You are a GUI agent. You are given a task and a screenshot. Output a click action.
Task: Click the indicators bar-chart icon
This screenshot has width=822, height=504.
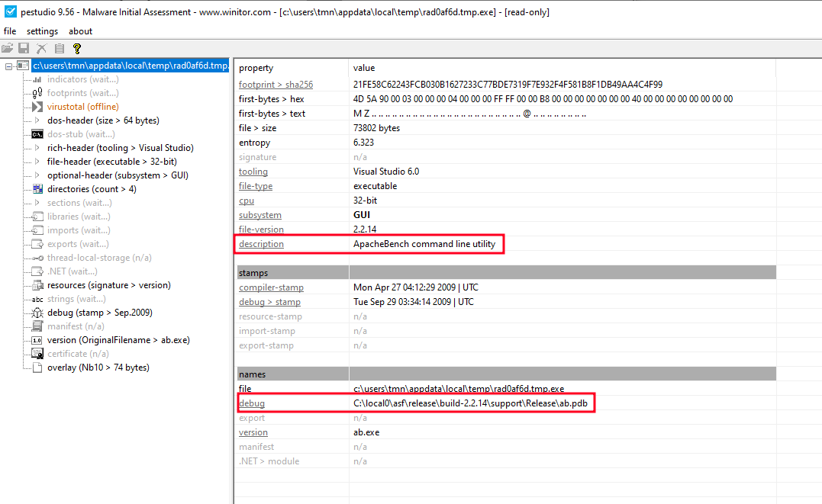pyautogui.click(x=36, y=79)
